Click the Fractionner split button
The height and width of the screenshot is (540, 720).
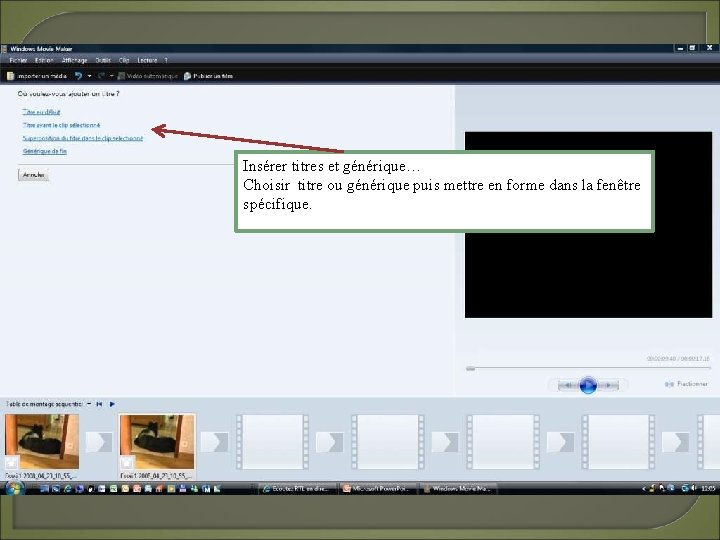(686, 384)
